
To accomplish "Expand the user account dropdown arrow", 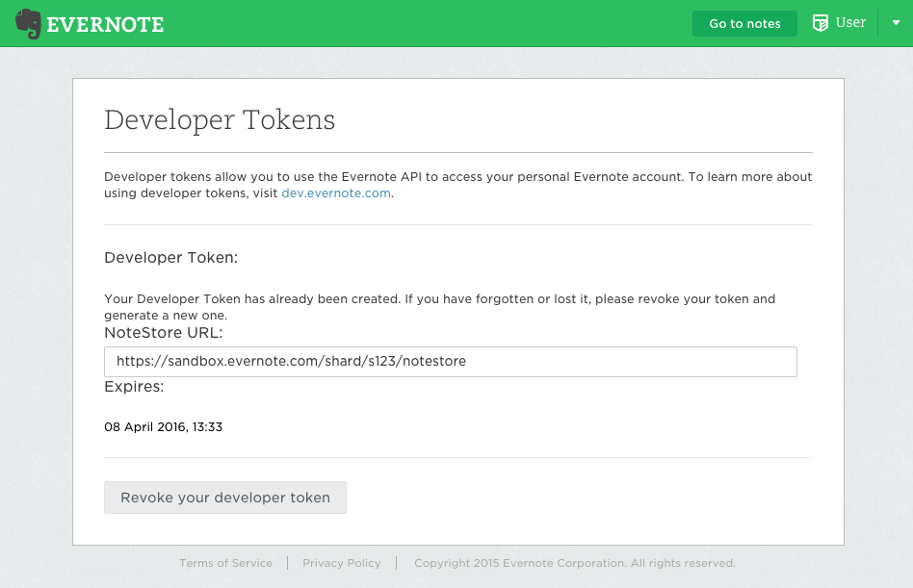I will tap(896, 23).
